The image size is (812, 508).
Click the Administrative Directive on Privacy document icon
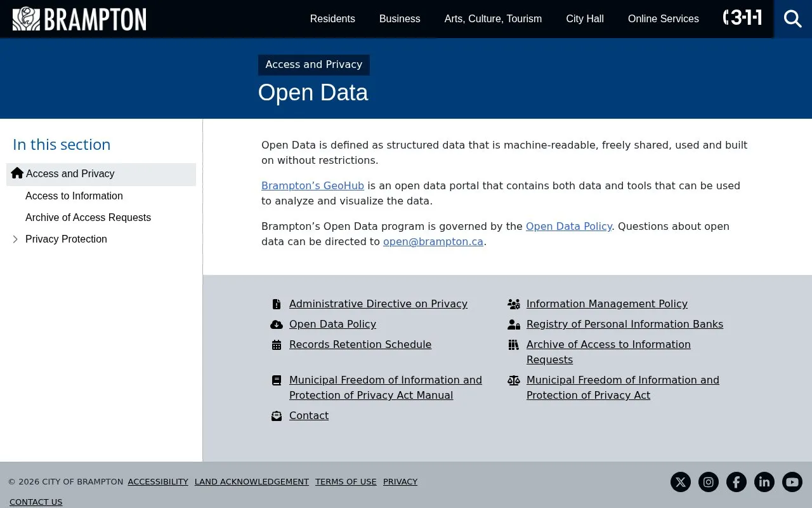tap(277, 304)
